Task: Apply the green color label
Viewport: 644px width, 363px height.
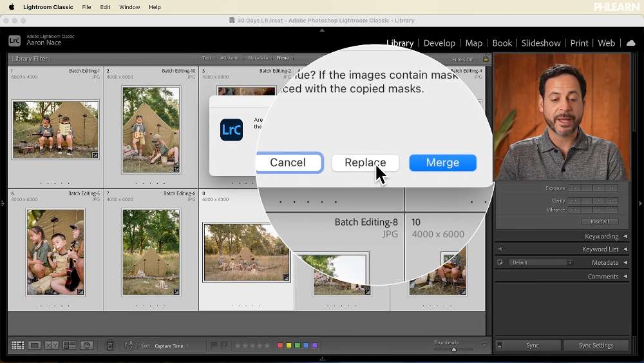Action: pos(298,346)
